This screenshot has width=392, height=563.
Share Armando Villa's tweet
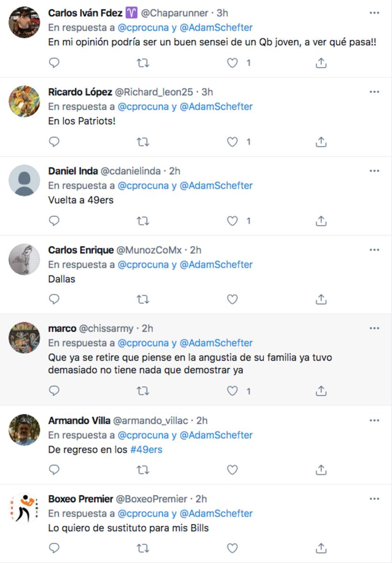[321, 469]
